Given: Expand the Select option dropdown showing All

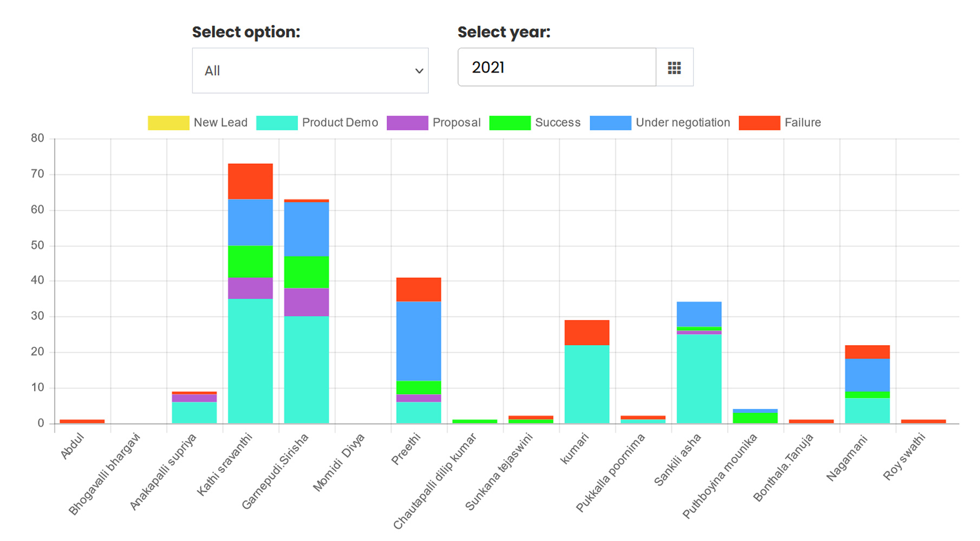Looking at the screenshot, I should [310, 70].
